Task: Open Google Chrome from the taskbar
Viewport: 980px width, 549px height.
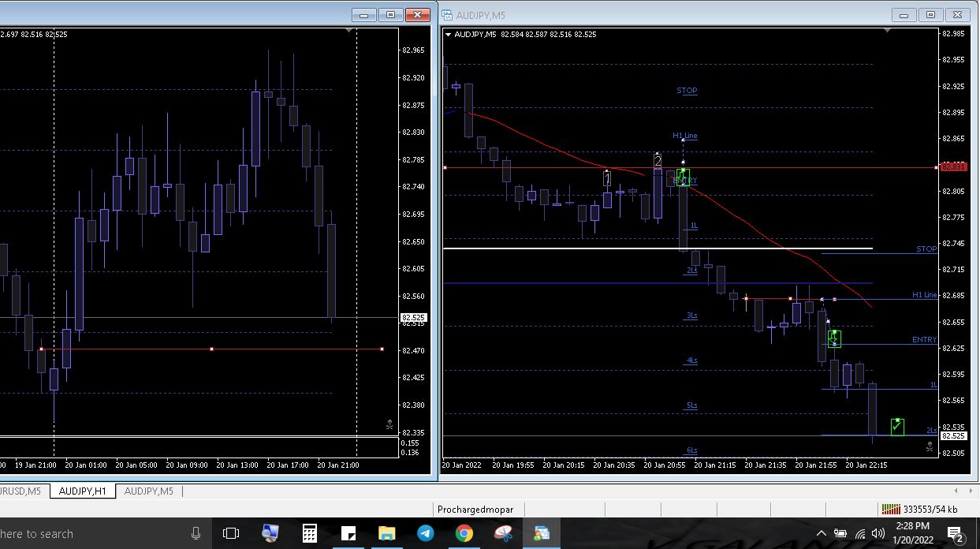Action: [x=464, y=534]
